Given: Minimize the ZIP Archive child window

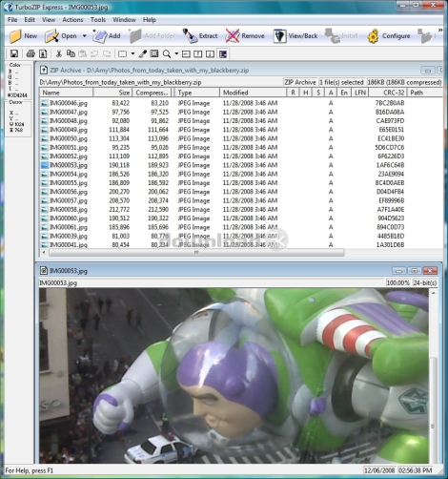Looking at the screenshot, I should 428,71.
